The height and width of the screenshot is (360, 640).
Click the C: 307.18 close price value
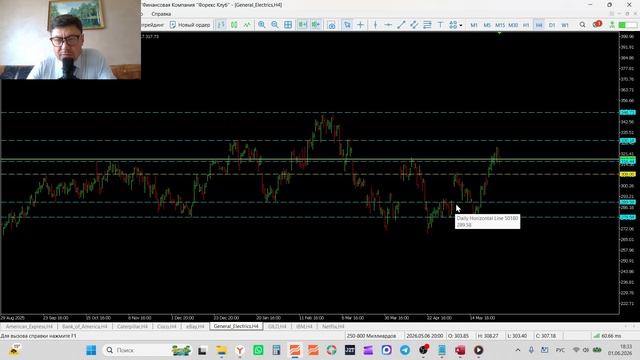tap(546, 336)
